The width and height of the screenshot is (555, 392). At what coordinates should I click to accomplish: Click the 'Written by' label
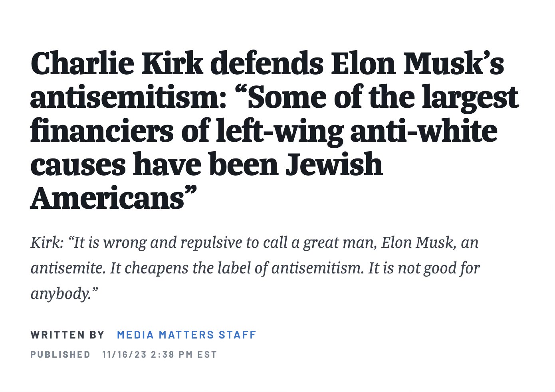[67, 335]
